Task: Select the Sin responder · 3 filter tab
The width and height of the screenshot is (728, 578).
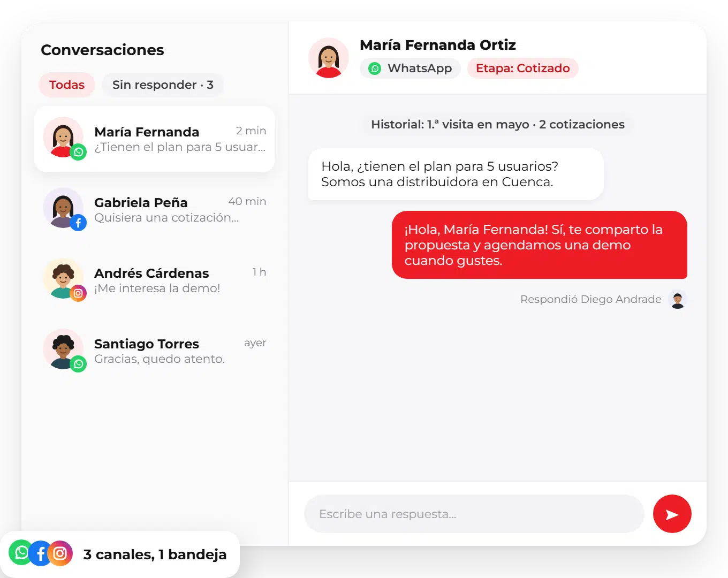Action: (163, 85)
